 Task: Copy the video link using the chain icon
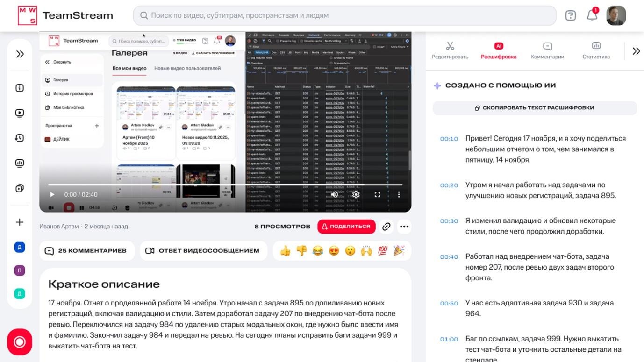[386, 227]
